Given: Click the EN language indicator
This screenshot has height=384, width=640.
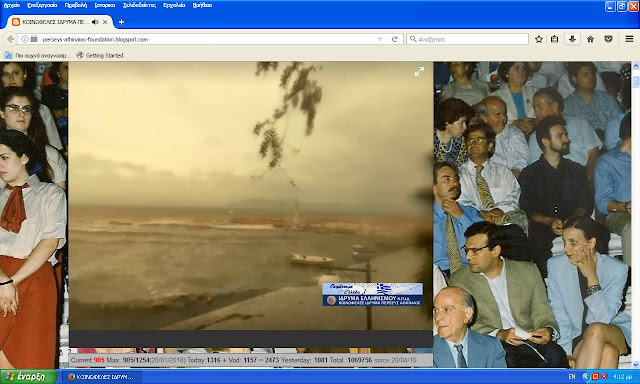Looking at the screenshot, I should 572,377.
